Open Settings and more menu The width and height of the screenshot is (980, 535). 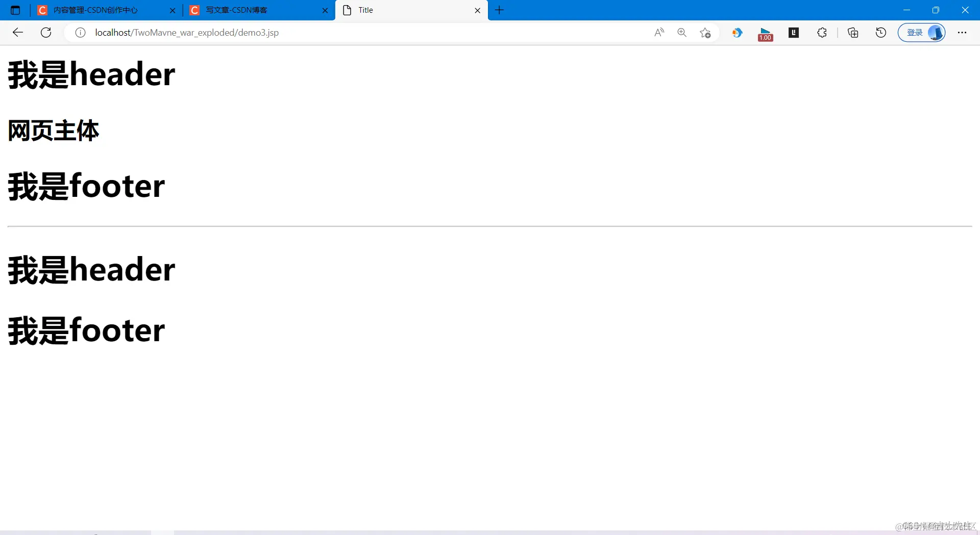[x=962, y=33]
